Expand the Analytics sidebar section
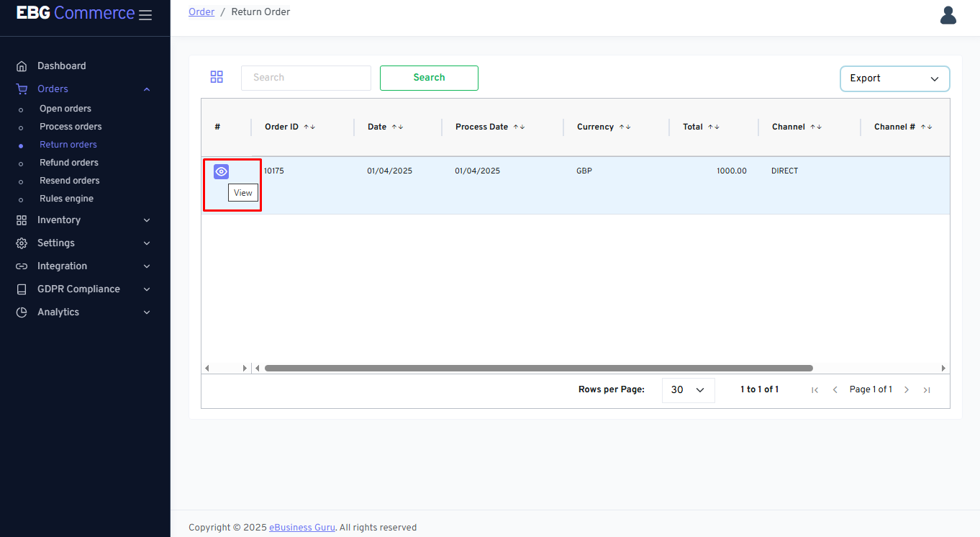This screenshot has width=980, height=537. click(83, 312)
